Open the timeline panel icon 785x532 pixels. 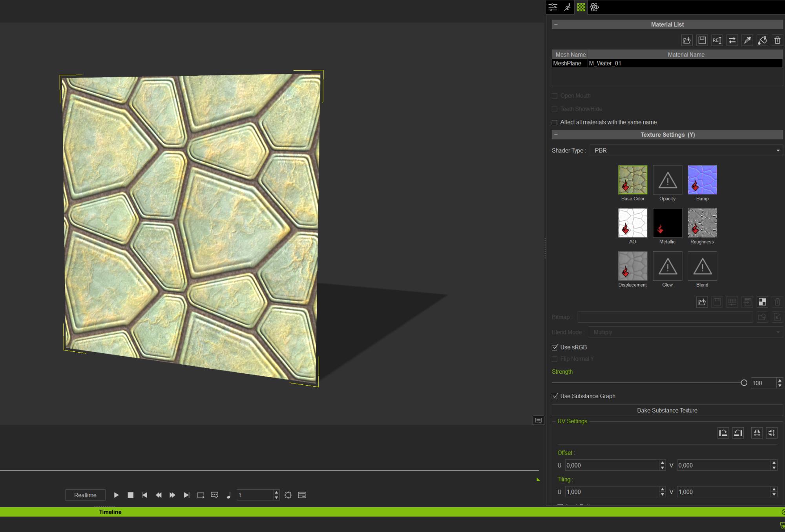click(302, 495)
